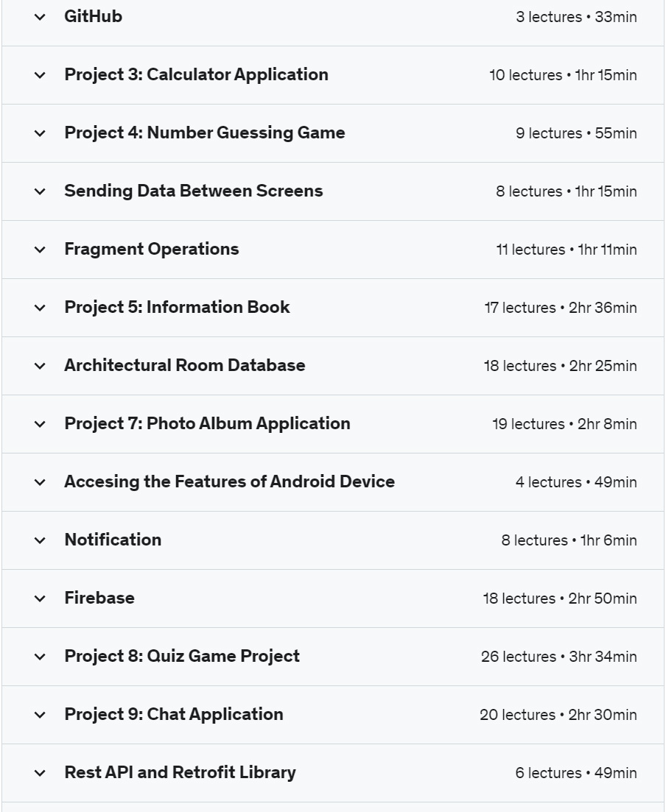The width and height of the screenshot is (666, 812).
Task: Open Architectural Room Database via its chevron
Action: click(40, 366)
